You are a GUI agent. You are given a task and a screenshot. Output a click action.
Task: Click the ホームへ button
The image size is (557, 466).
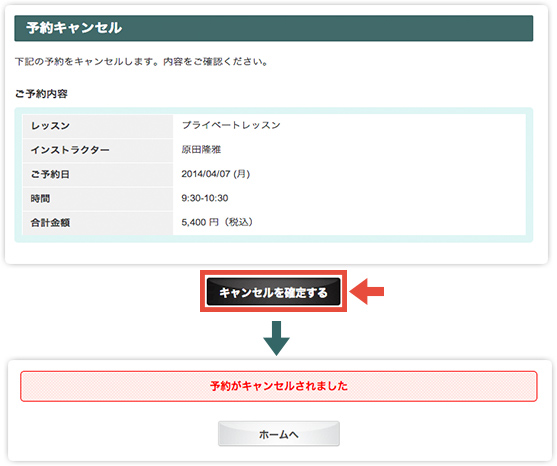(x=279, y=434)
